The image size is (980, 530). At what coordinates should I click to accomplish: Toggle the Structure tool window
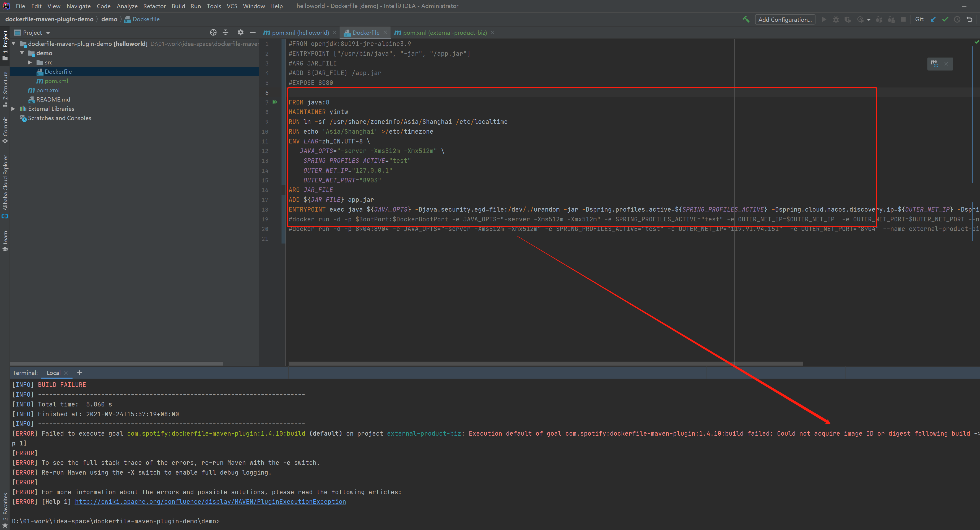[x=5, y=87]
